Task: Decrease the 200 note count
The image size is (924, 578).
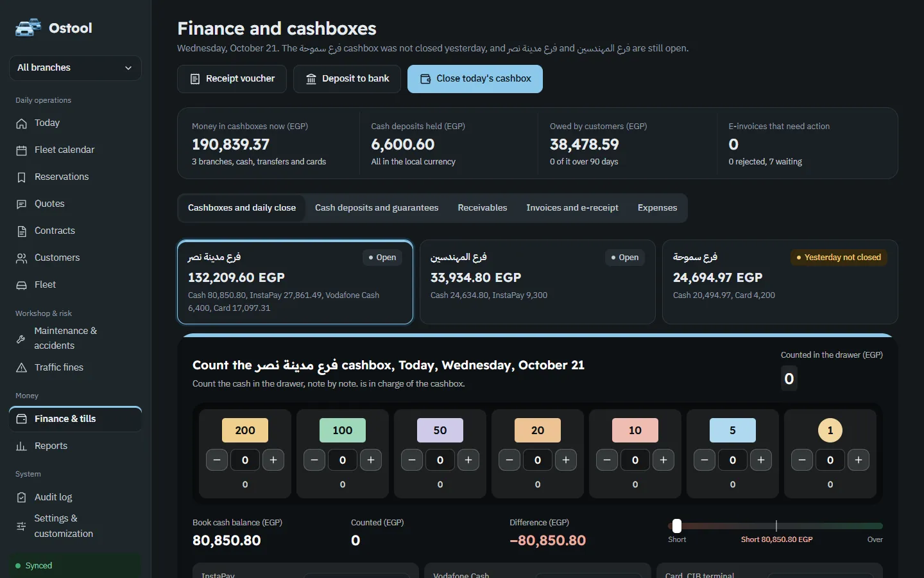Action: (217, 460)
